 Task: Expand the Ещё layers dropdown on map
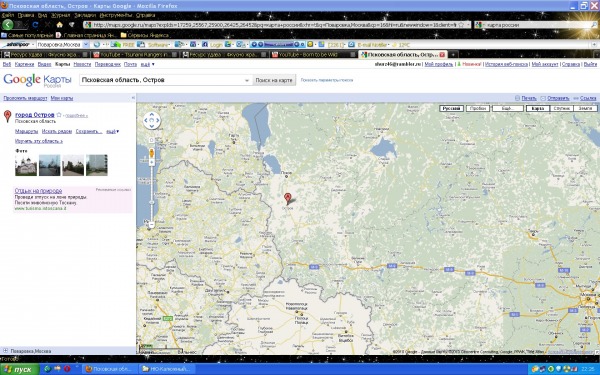click(507, 109)
